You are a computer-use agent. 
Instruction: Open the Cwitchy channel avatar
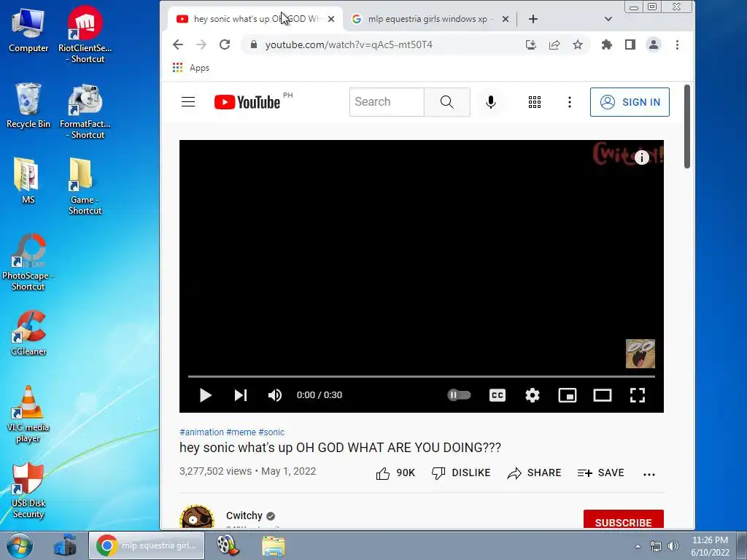(197, 518)
